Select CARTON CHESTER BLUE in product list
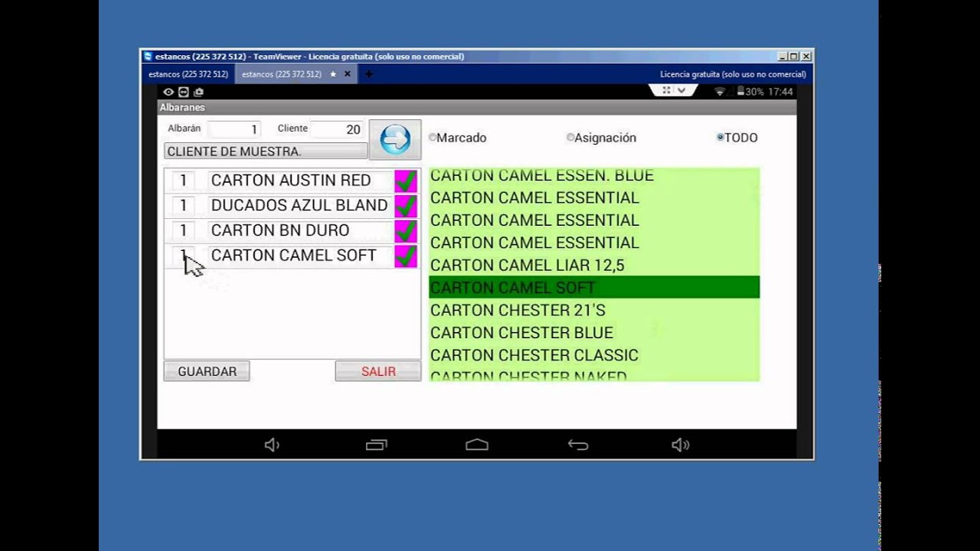The width and height of the screenshot is (980, 551). 594,333
